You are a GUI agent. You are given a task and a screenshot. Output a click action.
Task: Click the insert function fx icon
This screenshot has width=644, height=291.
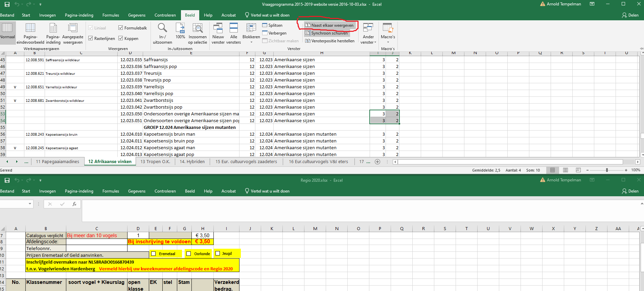pyautogui.click(x=74, y=204)
